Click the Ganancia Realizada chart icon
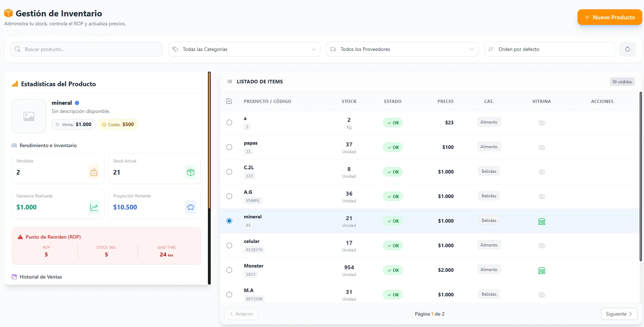This screenshot has height=327, width=644. click(x=94, y=207)
